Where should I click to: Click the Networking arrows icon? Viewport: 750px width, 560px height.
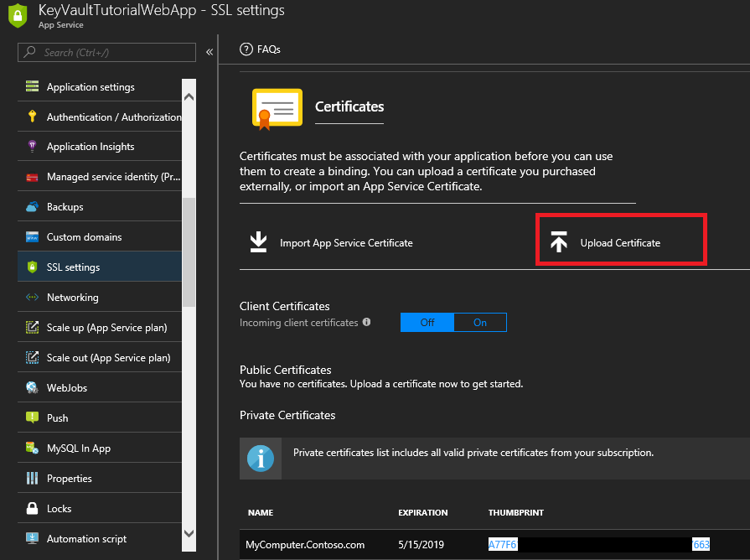click(32, 298)
